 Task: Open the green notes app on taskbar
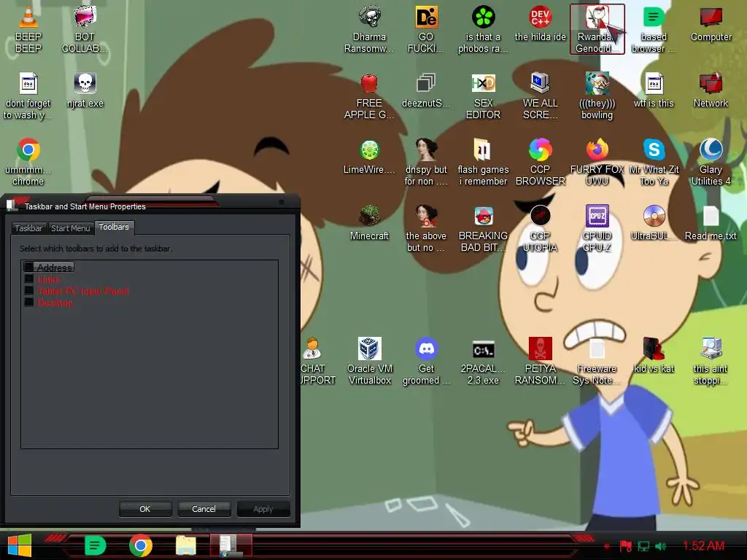point(96,545)
